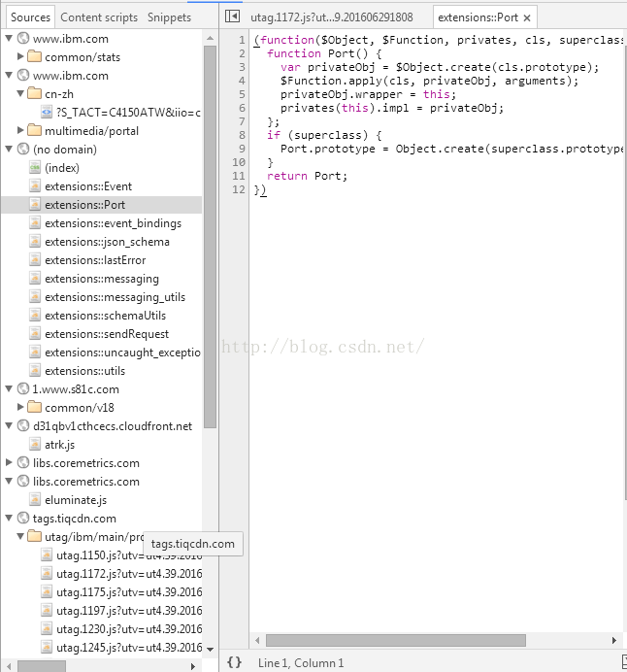
Task: Click the Line 1, Column 1 status text
Action: click(301, 663)
